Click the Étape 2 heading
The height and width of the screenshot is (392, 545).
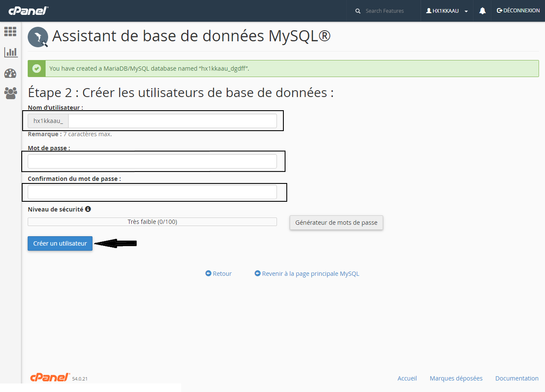181,92
